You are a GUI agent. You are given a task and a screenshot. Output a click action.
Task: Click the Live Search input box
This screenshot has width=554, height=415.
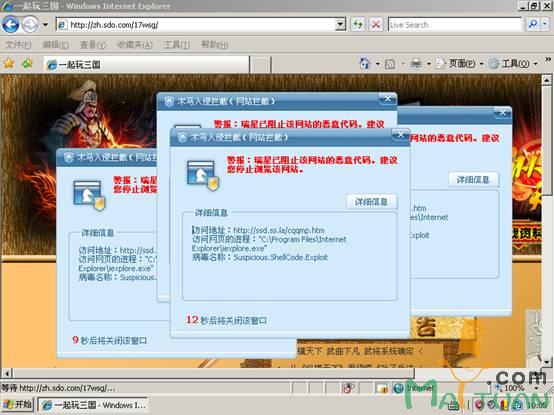pyautogui.click(x=455, y=25)
